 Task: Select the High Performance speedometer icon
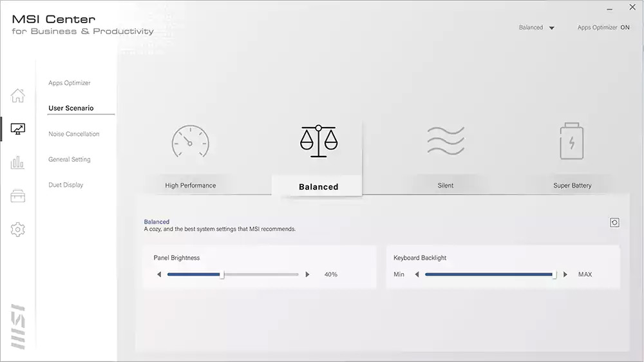pyautogui.click(x=190, y=141)
